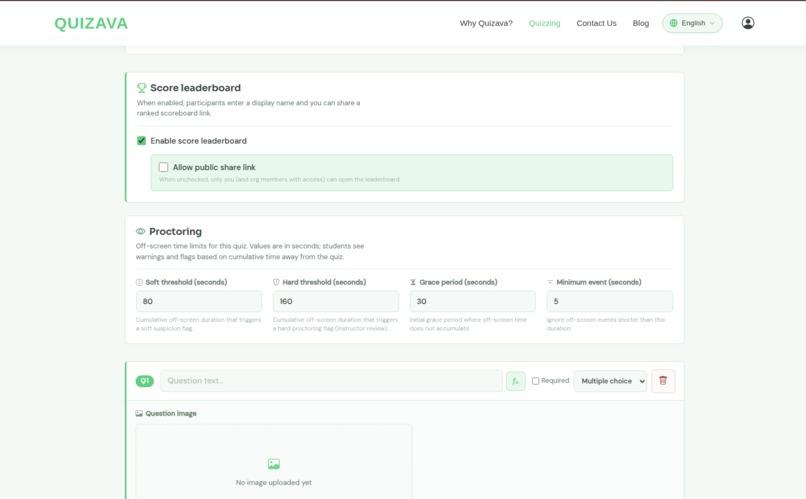Open Contact Us page
Screen dimensions: 806x499
pos(596,23)
